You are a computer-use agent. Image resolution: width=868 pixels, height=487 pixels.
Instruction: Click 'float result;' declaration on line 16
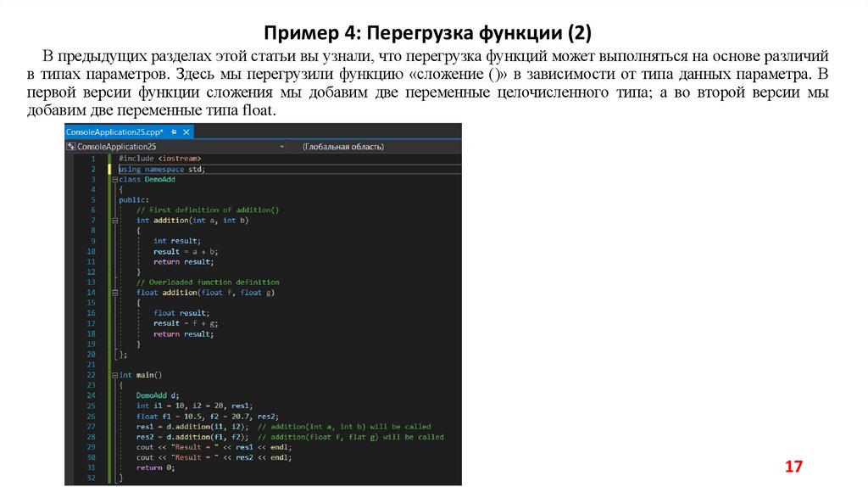[181, 313]
